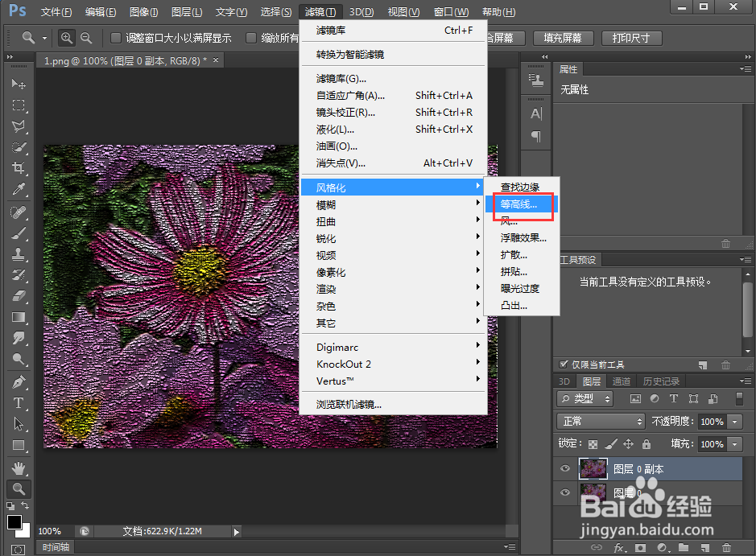Screen dimensions: 756x556
Task: Select the Eyedropper tool
Action: point(19,189)
